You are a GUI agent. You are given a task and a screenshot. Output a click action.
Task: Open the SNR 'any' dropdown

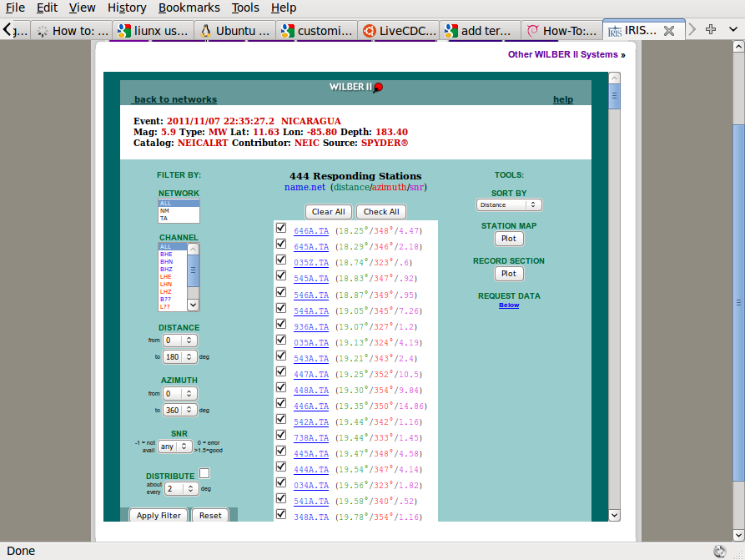pos(175,446)
